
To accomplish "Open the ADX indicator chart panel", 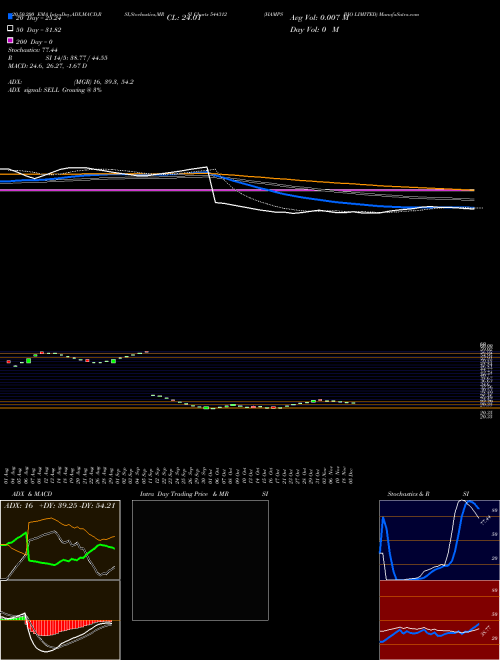I will tap(60, 540).
